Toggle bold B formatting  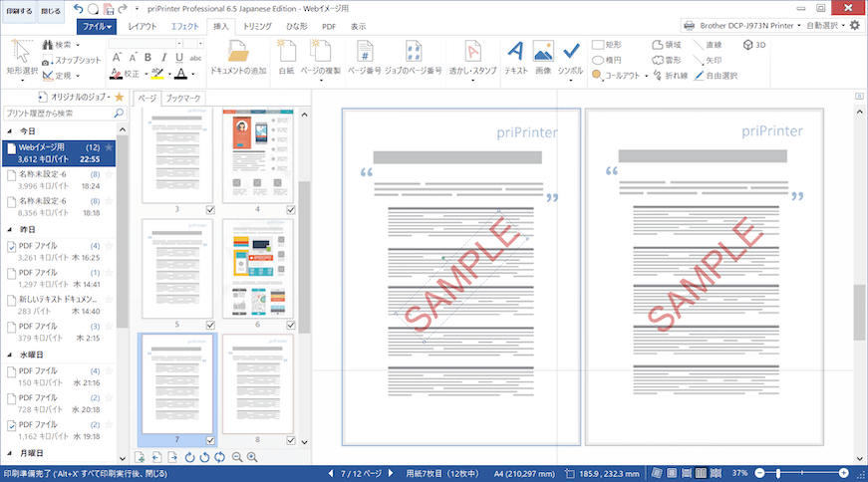coord(147,58)
